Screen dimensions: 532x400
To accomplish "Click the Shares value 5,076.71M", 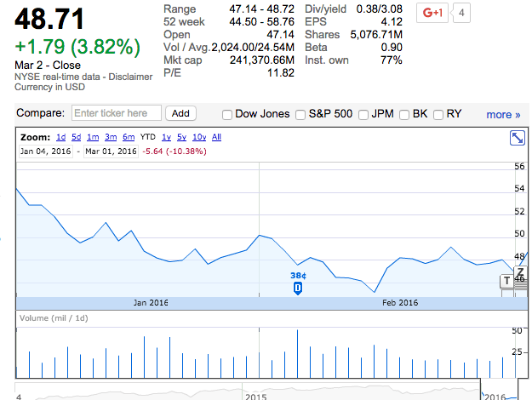I will click(376, 35).
